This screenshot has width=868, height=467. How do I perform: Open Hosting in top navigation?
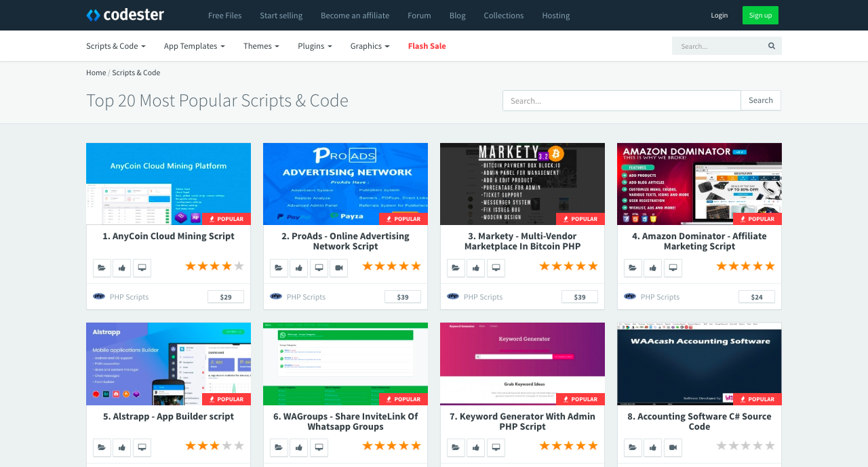(x=556, y=16)
